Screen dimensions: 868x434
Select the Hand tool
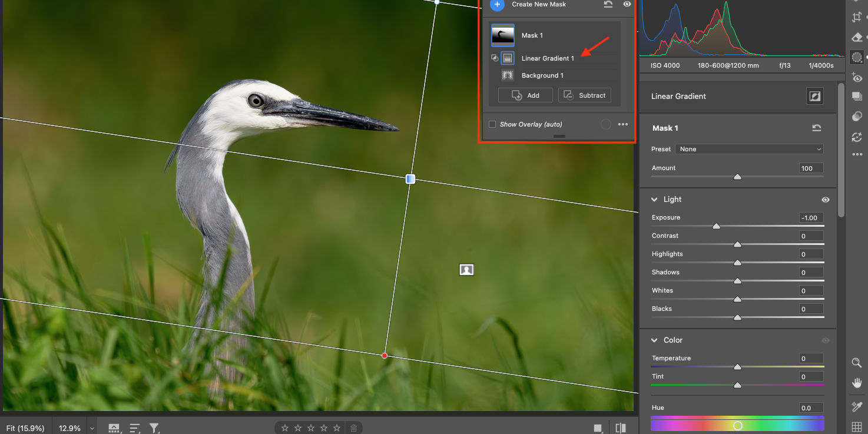(x=857, y=383)
